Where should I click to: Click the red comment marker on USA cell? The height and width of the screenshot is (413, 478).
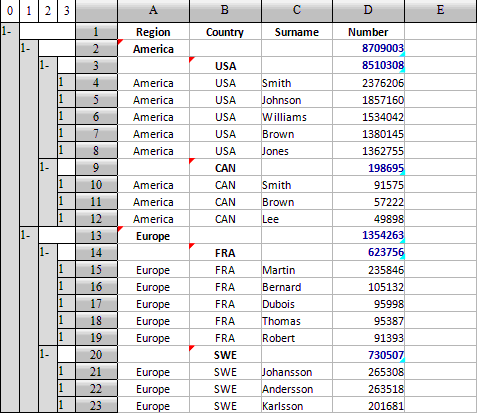coord(192,60)
